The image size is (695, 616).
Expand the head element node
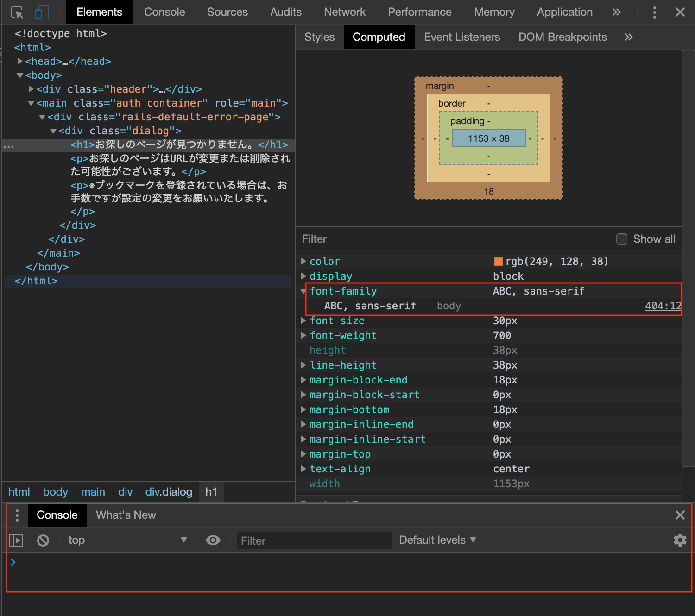click(20, 61)
